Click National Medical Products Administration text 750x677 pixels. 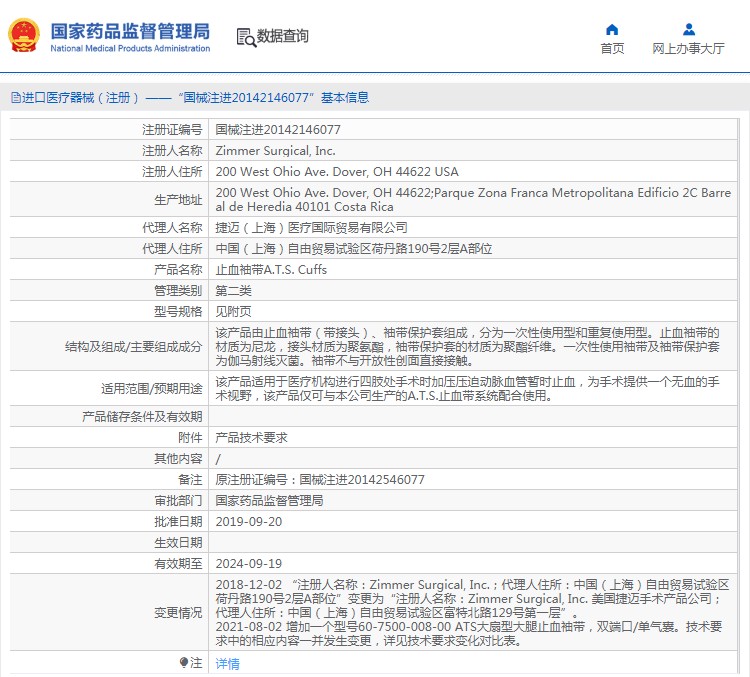(130, 48)
